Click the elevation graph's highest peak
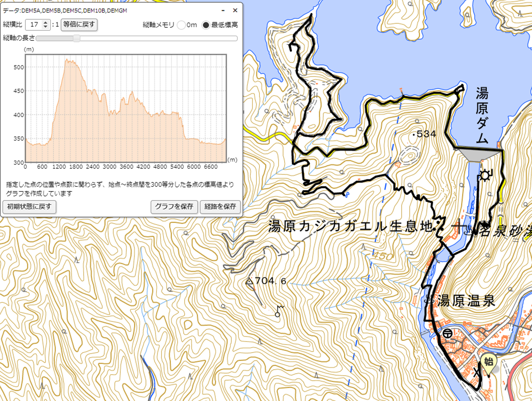The image size is (532, 401). [x=66, y=60]
